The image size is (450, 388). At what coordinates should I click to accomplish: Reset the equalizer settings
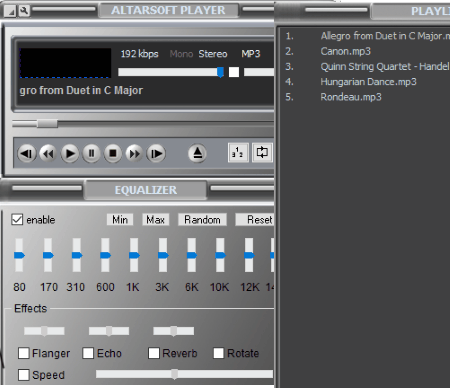tap(255, 220)
